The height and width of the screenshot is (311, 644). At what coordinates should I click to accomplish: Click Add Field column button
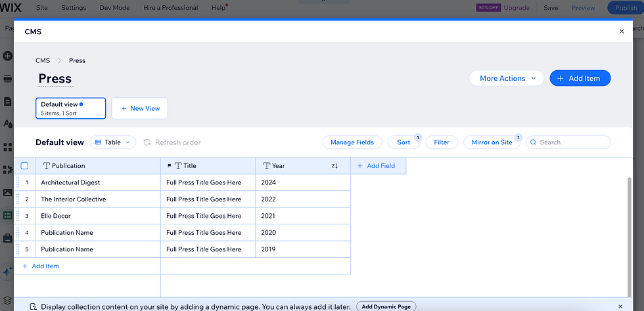(379, 166)
